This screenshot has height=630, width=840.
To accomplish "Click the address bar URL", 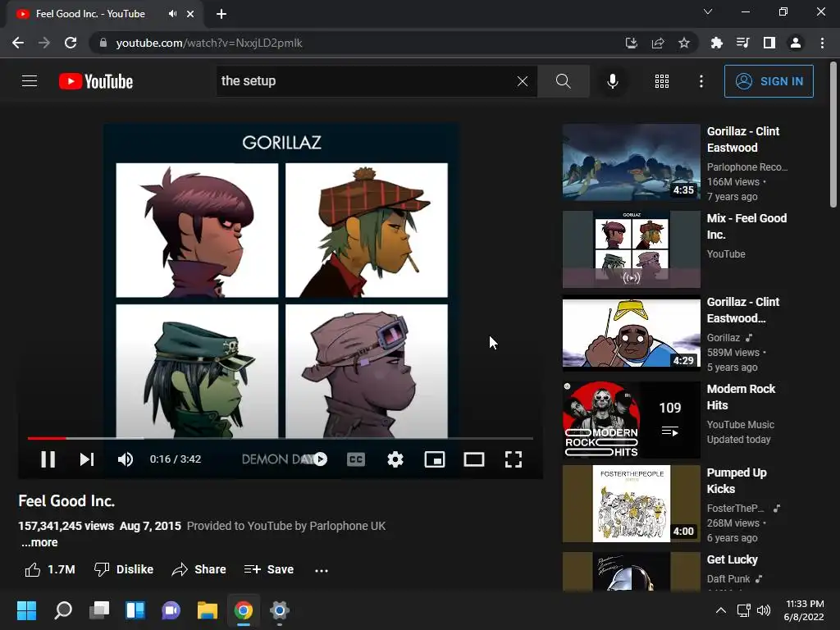I will click(209, 43).
